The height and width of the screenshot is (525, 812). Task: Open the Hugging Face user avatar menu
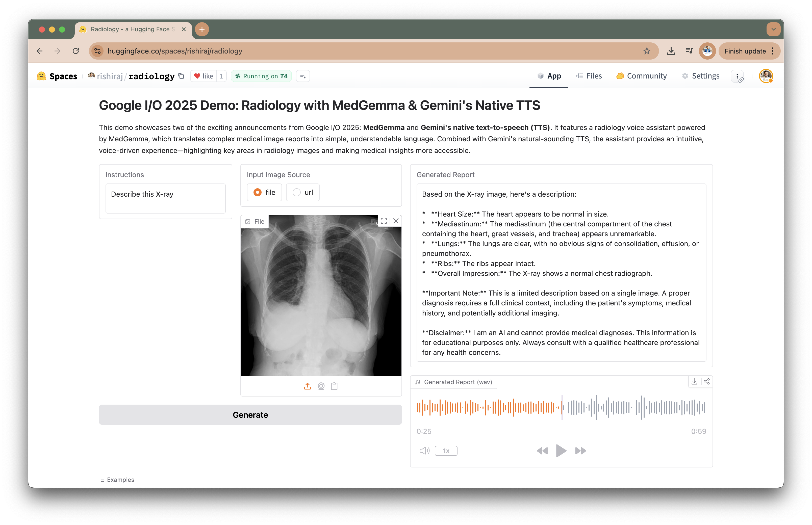point(766,76)
